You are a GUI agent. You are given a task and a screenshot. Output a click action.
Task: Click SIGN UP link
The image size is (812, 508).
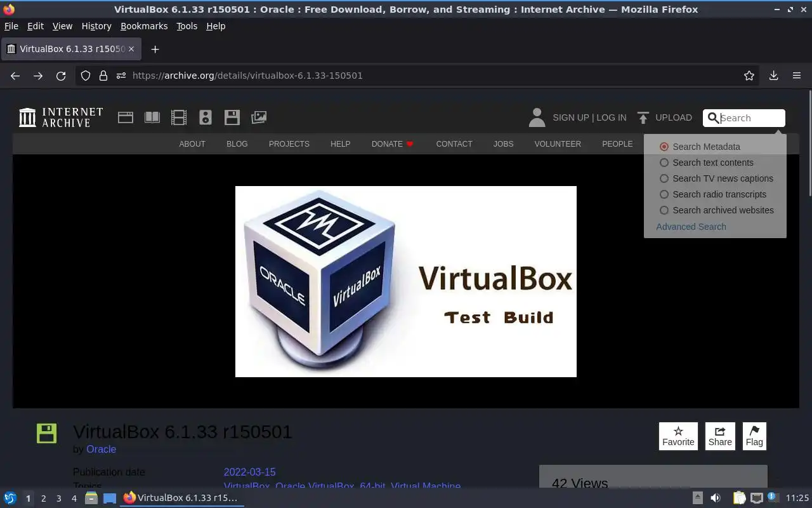point(571,117)
